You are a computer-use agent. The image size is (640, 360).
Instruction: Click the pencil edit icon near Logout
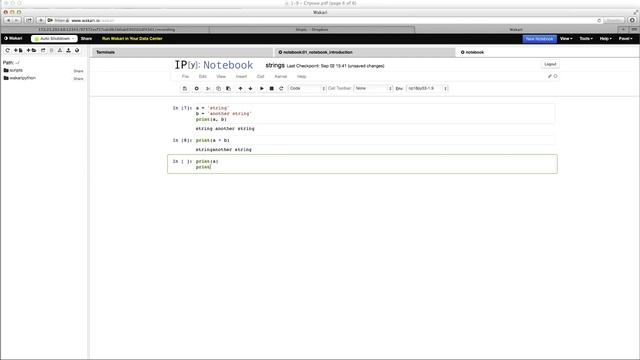549,76
